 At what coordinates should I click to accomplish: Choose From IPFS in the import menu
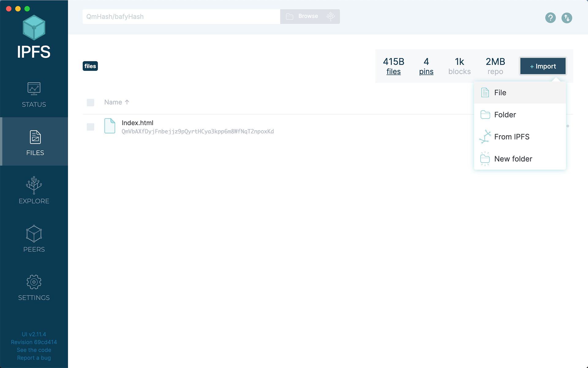[x=520, y=137]
